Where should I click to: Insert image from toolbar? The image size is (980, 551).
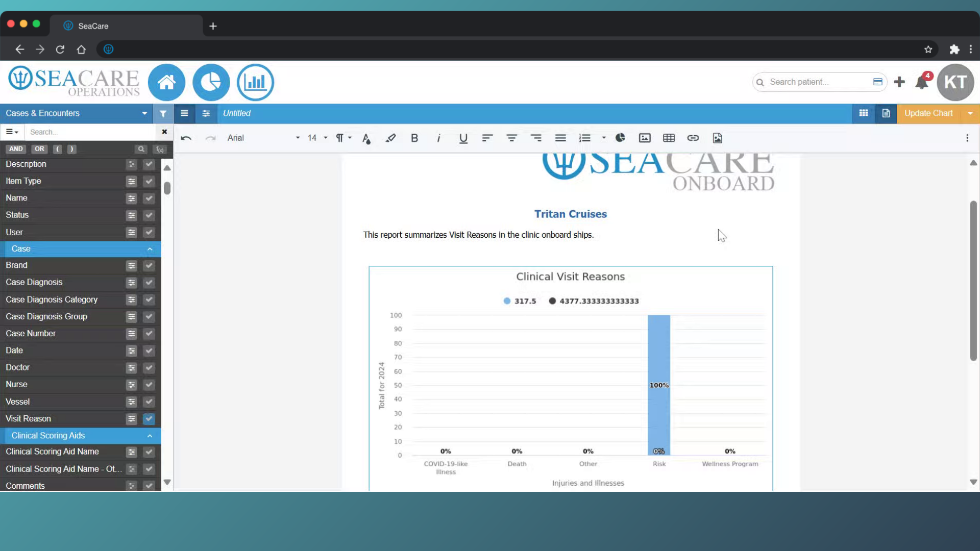pos(645,138)
